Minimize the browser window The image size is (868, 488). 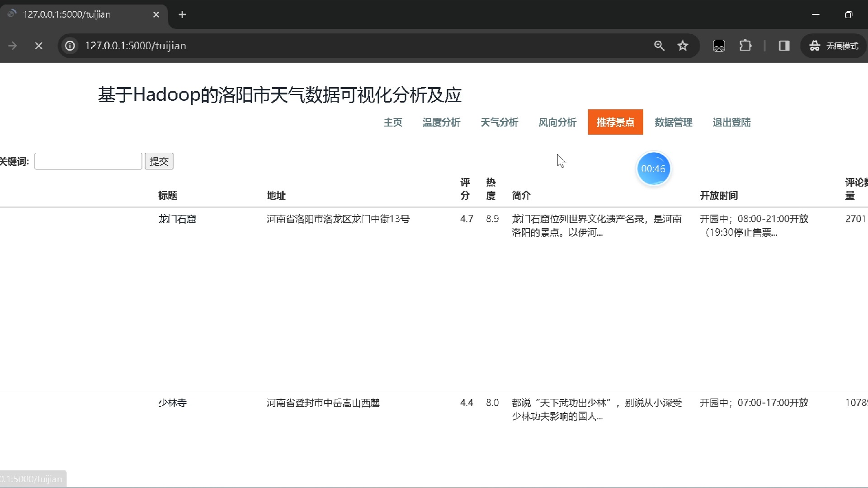[816, 14]
